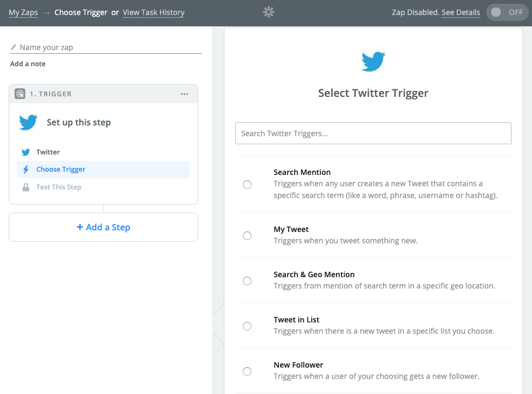The image size is (532, 394).
Task: Click the lightning bolt icon next to Choose Trigger
Action: (26, 170)
